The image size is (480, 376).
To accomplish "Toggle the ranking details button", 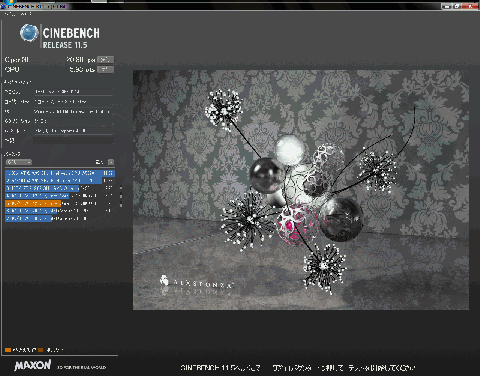I will tap(111, 162).
